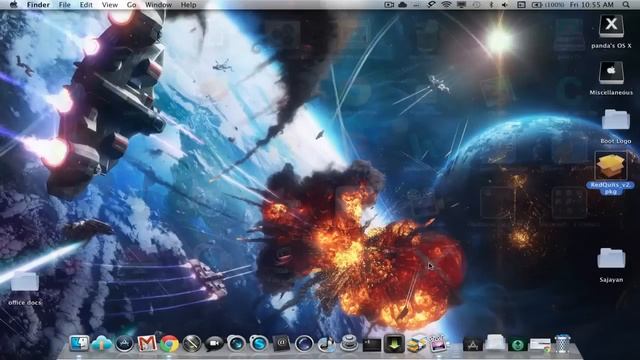Select the Boot Logo folder
Image resolution: width=640 pixels, height=360 pixels.
(616, 120)
